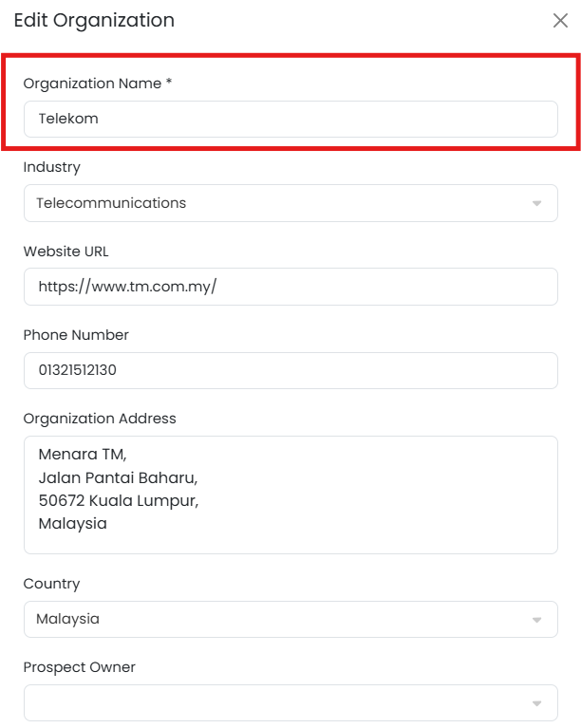
Task: Click the 'Prospect Owner' label
Action: tap(80, 667)
